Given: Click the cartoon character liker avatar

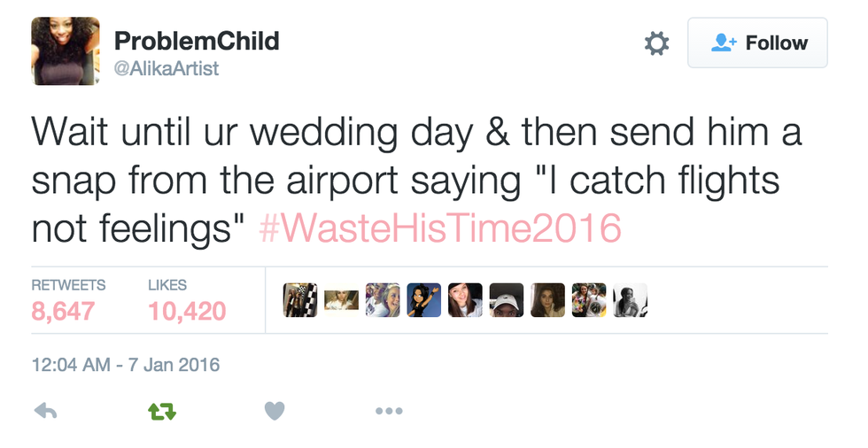Looking at the screenshot, I should point(423,300).
